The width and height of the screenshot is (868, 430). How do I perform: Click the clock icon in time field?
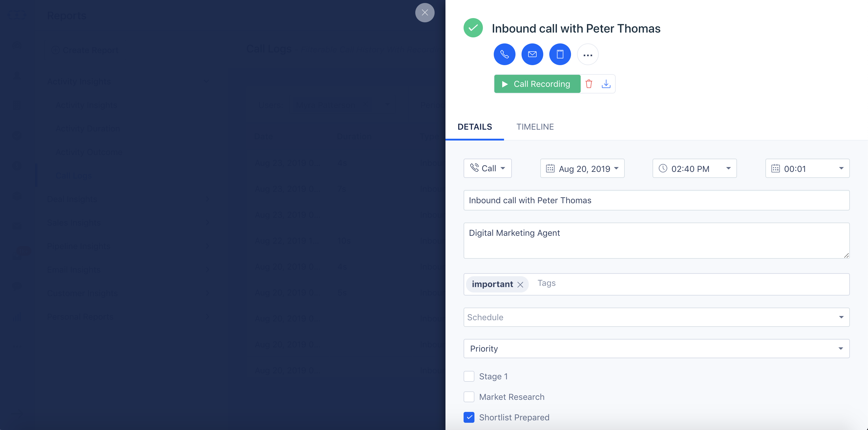tap(663, 168)
